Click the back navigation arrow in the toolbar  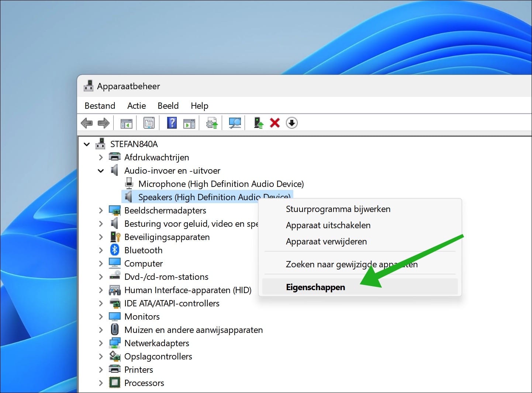pyautogui.click(x=87, y=123)
